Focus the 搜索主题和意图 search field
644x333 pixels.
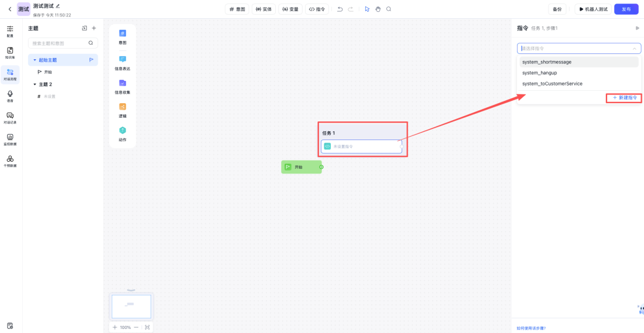click(63, 43)
